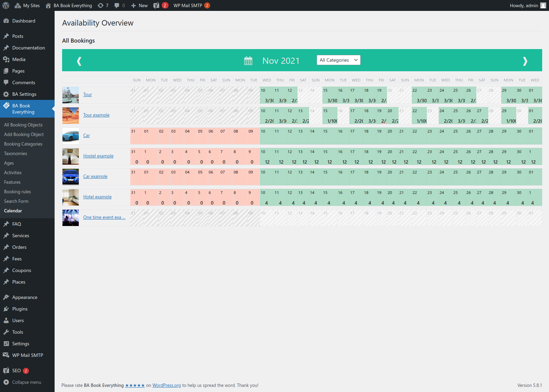Open the All Categories dropdown
Screen dimensions: 549x392
tap(338, 60)
